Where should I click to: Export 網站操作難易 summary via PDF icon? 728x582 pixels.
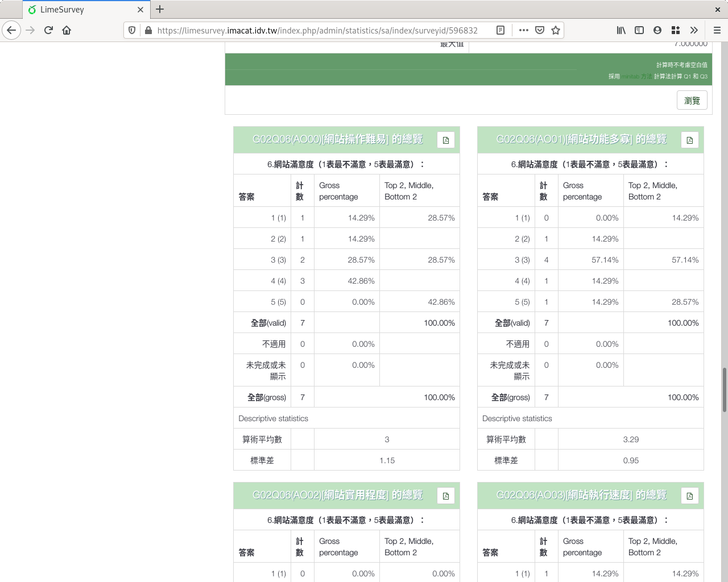[446, 140]
